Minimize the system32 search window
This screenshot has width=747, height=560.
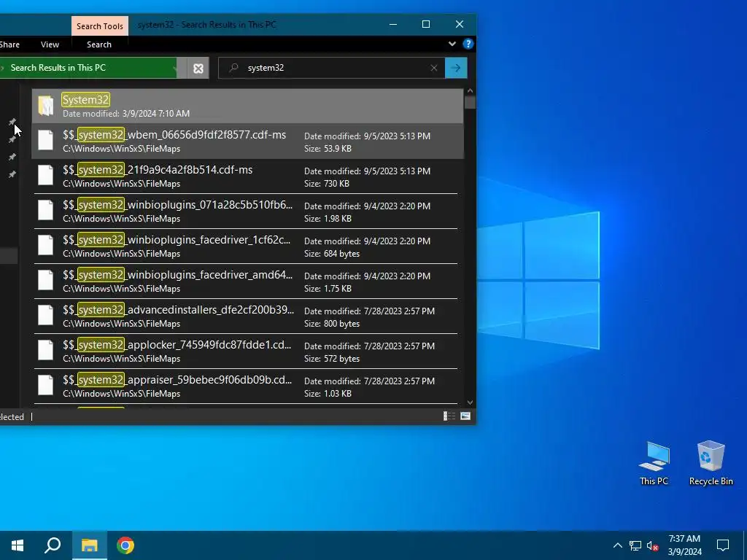click(393, 24)
